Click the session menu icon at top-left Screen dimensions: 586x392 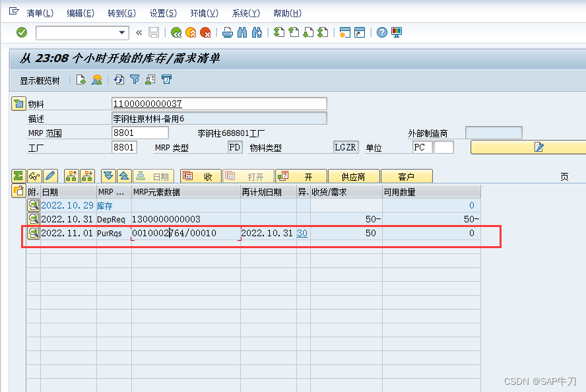14,11
